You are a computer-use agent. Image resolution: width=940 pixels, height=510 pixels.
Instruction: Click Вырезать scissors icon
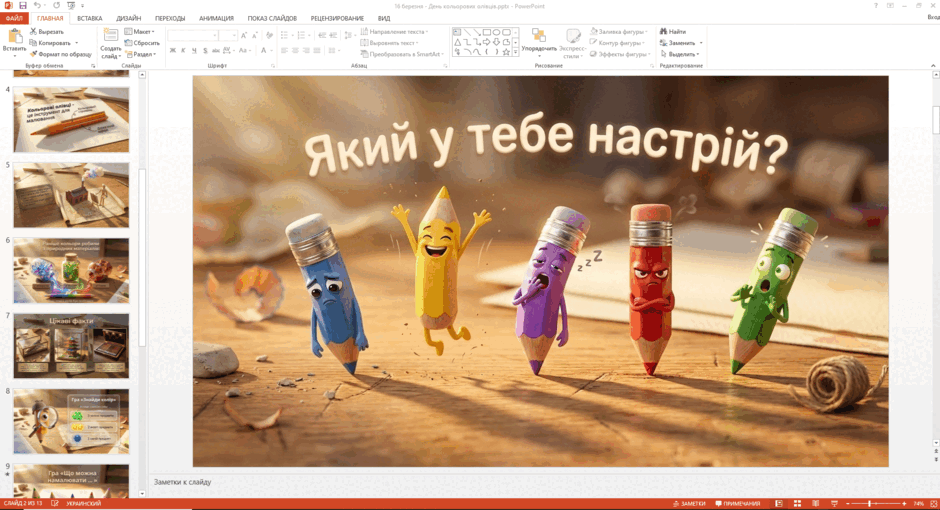click(34, 31)
